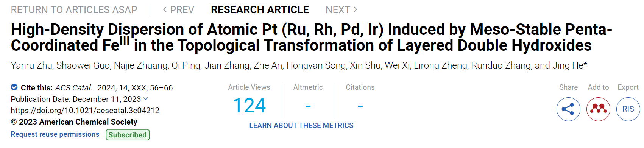
Task: Click the Share icon button
Action: coord(568,109)
